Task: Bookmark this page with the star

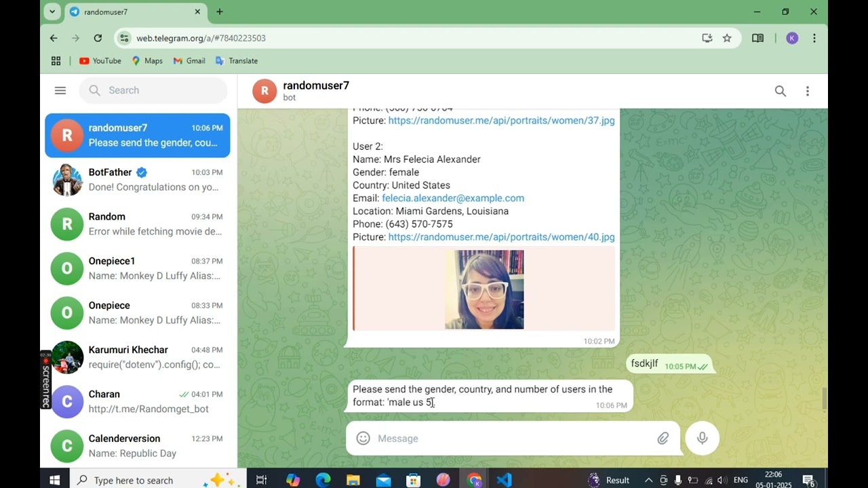Action: click(x=727, y=38)
